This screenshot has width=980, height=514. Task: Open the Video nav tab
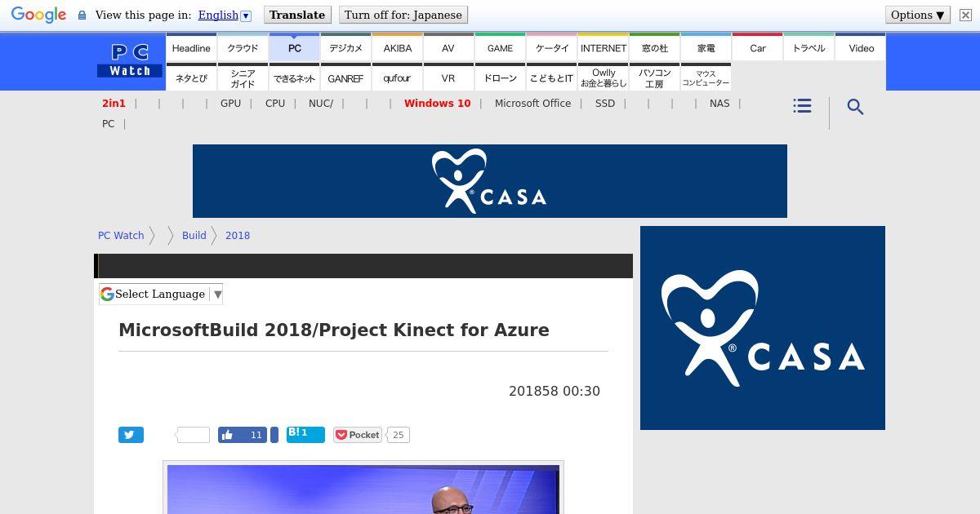(861, 48)
